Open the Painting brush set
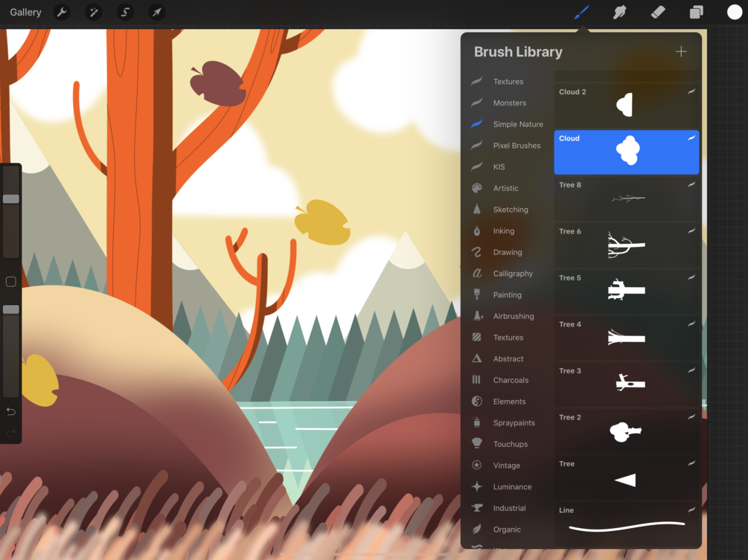 [x=507, y=295]
